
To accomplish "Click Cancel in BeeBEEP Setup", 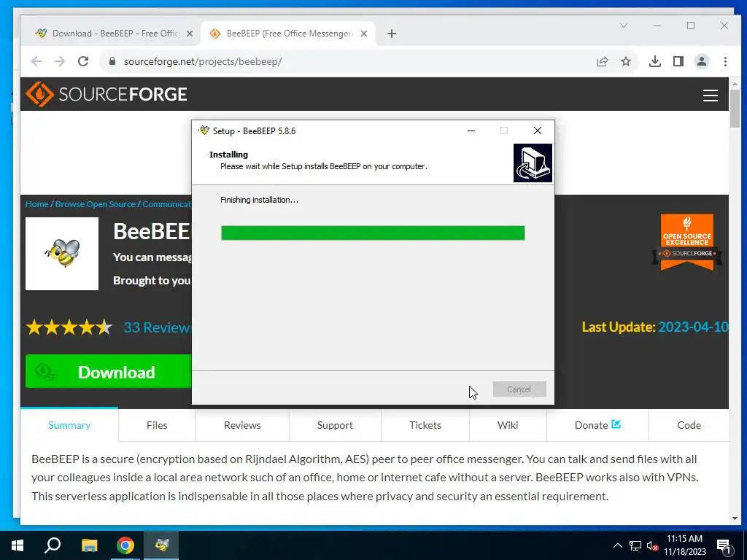I will click(x=519, y=389).
